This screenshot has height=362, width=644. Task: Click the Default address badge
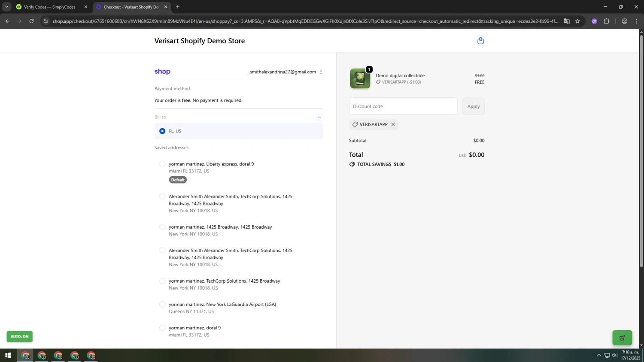(x=178, y=180)
